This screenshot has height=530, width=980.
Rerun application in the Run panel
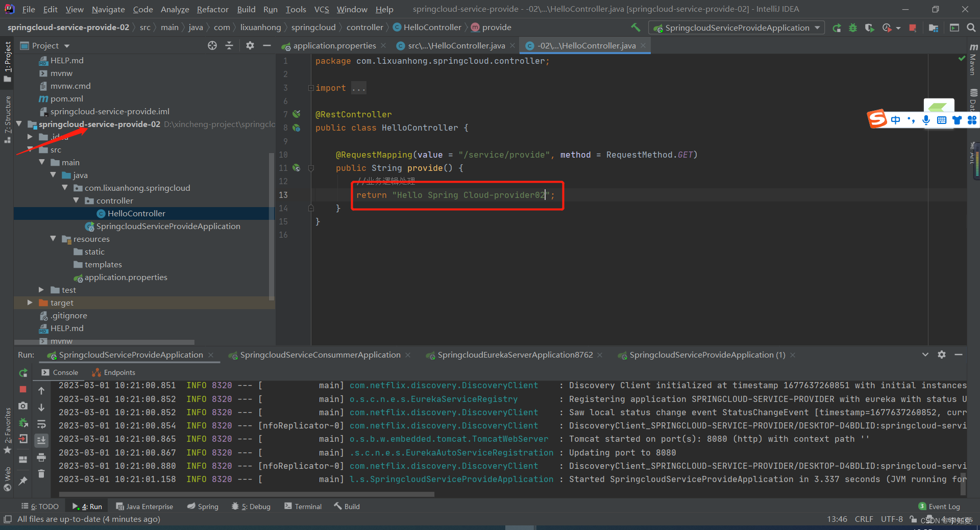pos(23,373)
